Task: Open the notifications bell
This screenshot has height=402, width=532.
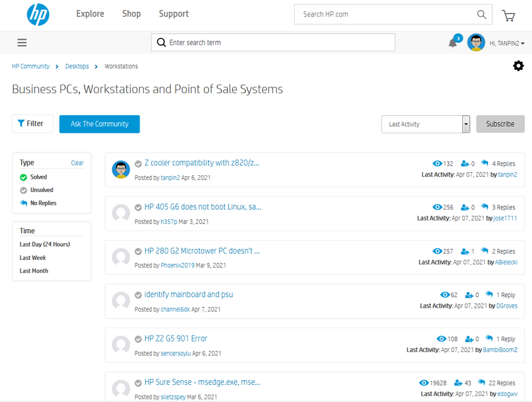Action: [x=453, y=43]
